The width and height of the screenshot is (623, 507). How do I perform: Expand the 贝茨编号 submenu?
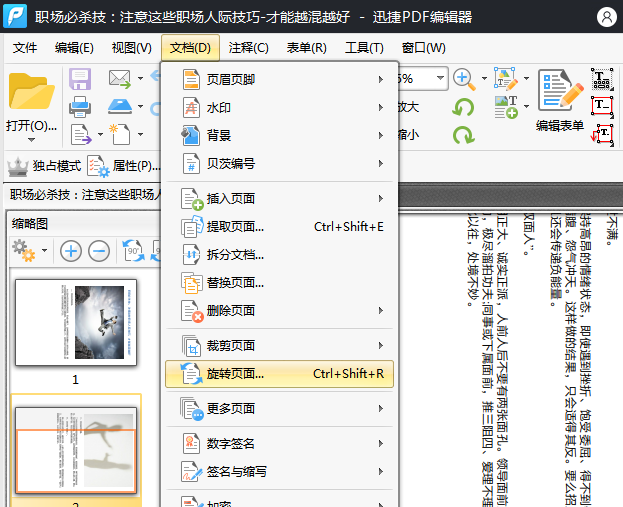279,164
